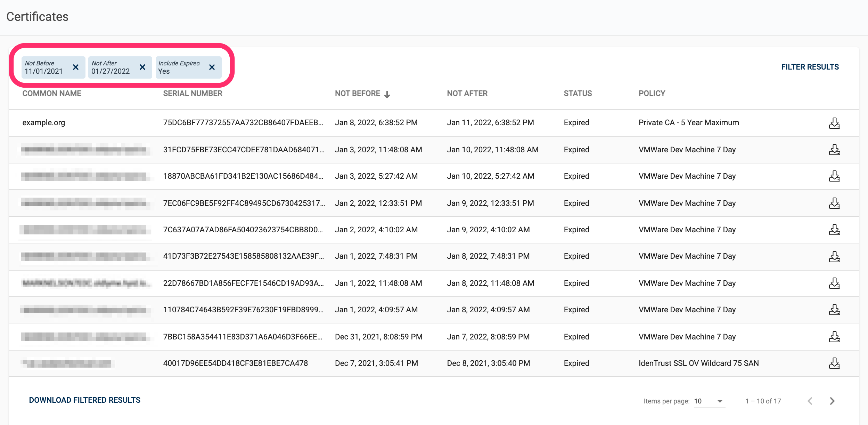Select Jan 9, 2022, 4:10:02 AM cell
Screen dimensions: 868x425
pos(489,230)
